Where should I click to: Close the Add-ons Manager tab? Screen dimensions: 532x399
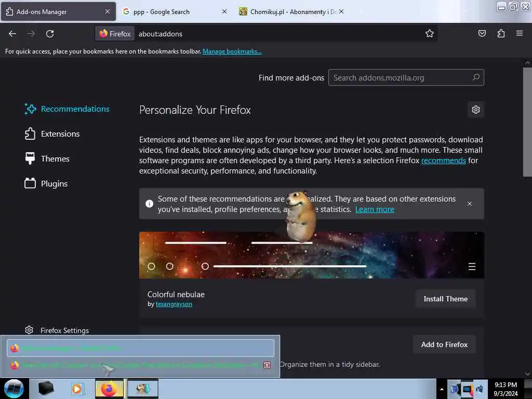pos(108,11)
